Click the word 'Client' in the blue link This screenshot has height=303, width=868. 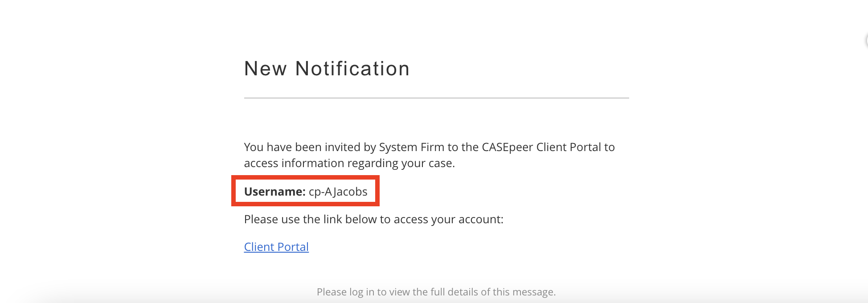[x=259, y=247]
